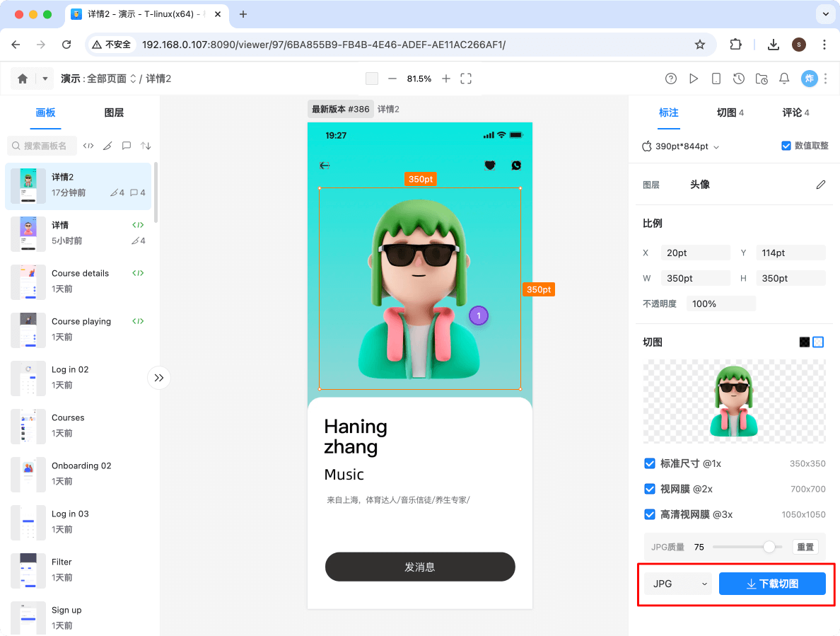This screenshot has height=636, width=840.
Task: Select the Course details artboard thumbnail
Action: point(28,282)
